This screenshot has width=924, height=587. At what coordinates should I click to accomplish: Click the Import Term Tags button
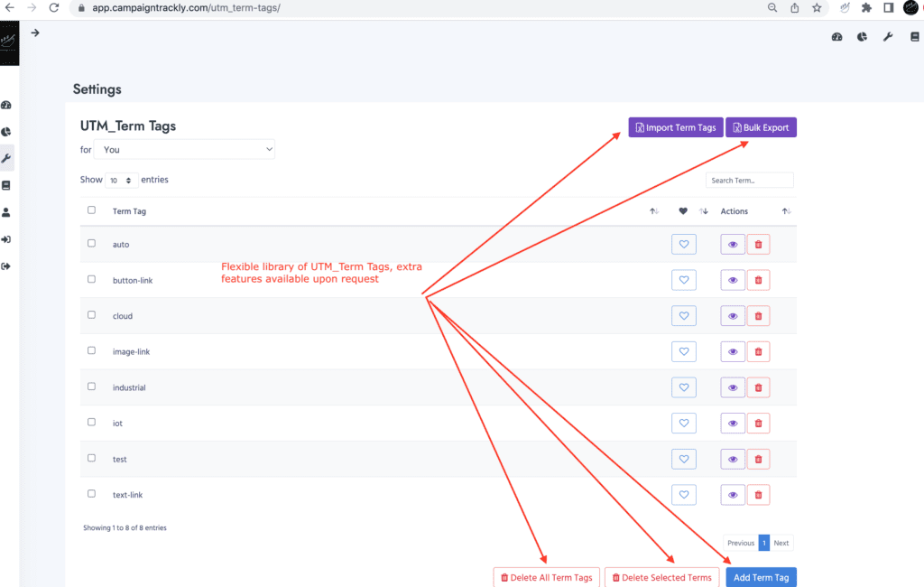tap(675, 128)
